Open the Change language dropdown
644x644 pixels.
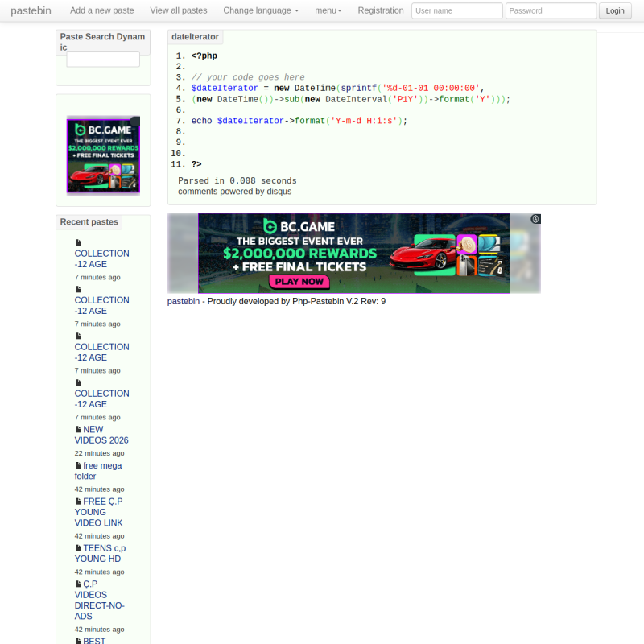[x=261, y=10]
